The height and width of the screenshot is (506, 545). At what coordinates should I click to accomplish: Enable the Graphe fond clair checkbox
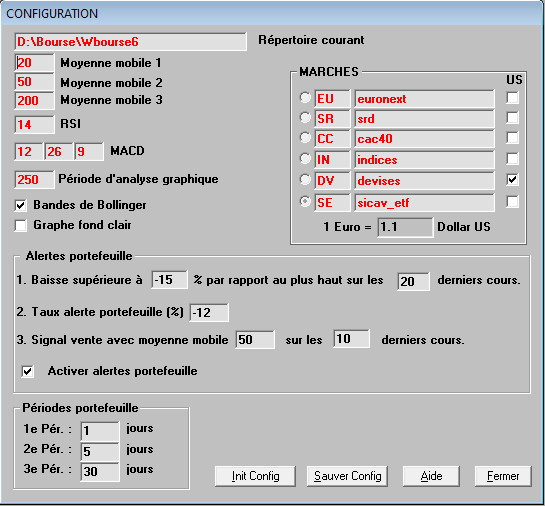21,226
